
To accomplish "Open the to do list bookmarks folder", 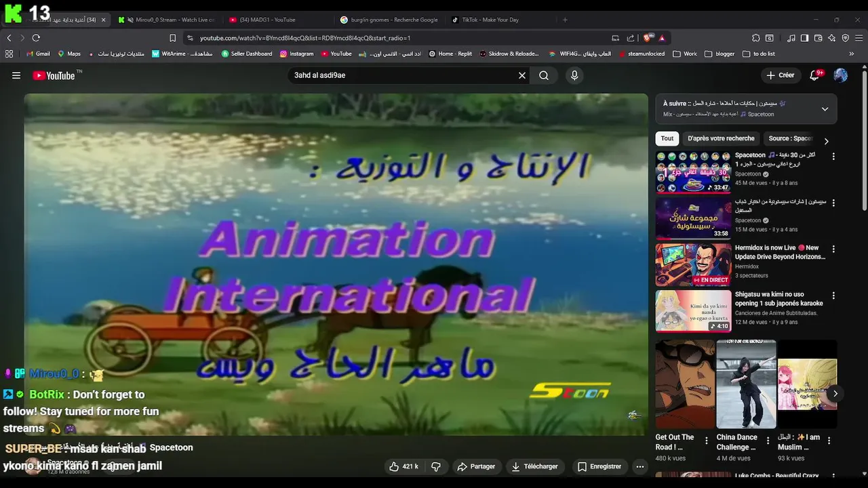I will point(759,54).
